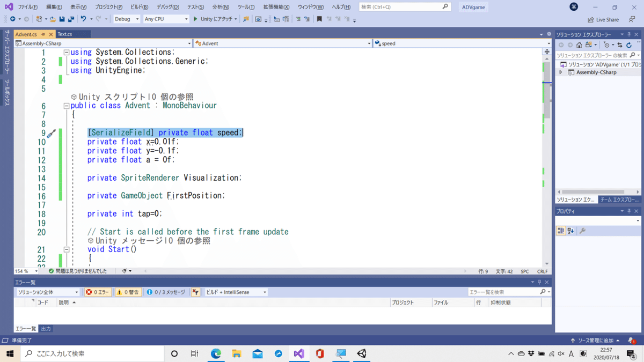Open the 拡張機能(X) menu
The width and height of the screenshot is (644, 362).
click(276, 7)
